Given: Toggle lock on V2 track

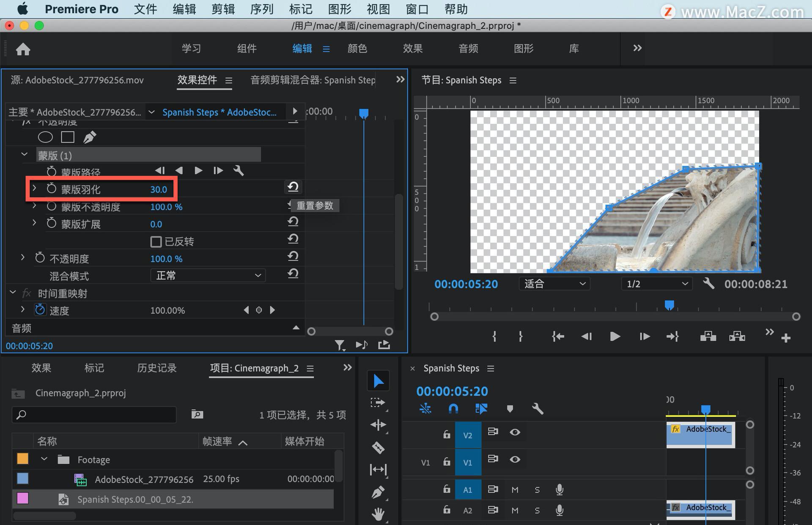Looking at the screenshot, I should (447, 434).
